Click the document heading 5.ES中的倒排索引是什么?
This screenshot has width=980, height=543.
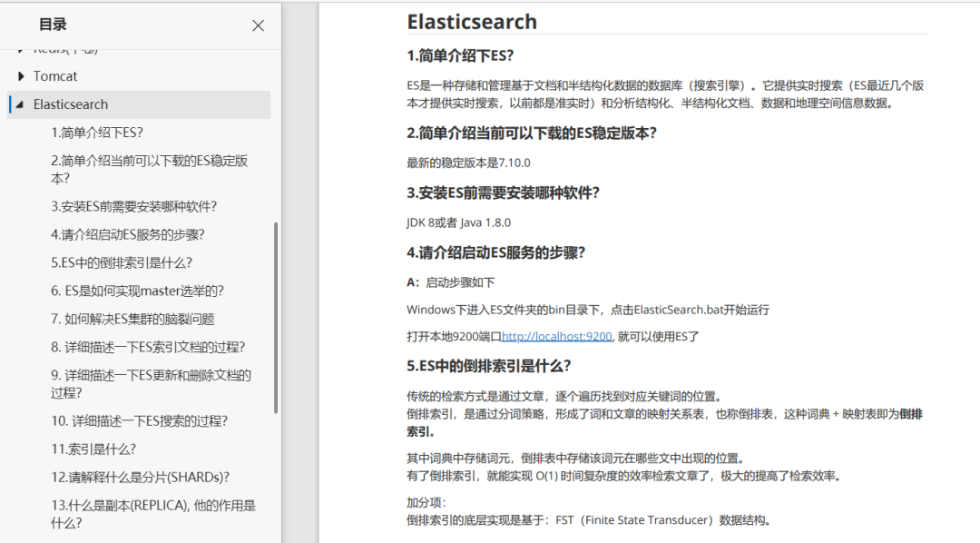pos(489,366)
